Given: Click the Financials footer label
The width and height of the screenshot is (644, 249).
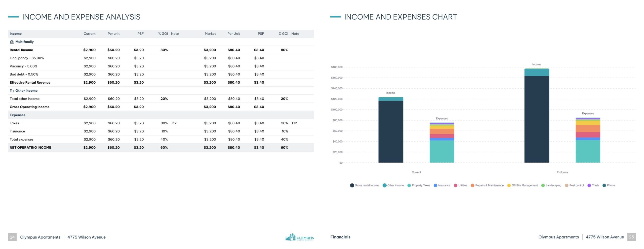Looking at the screenshot, I should pos(340,237).
